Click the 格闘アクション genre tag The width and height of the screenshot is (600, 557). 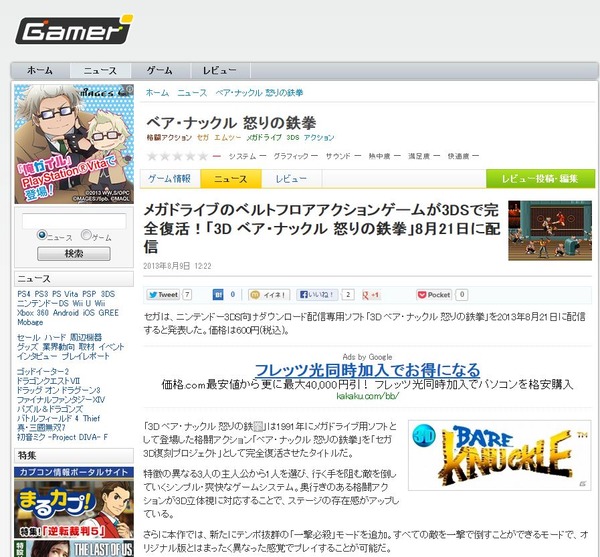(x=169, y=137)
